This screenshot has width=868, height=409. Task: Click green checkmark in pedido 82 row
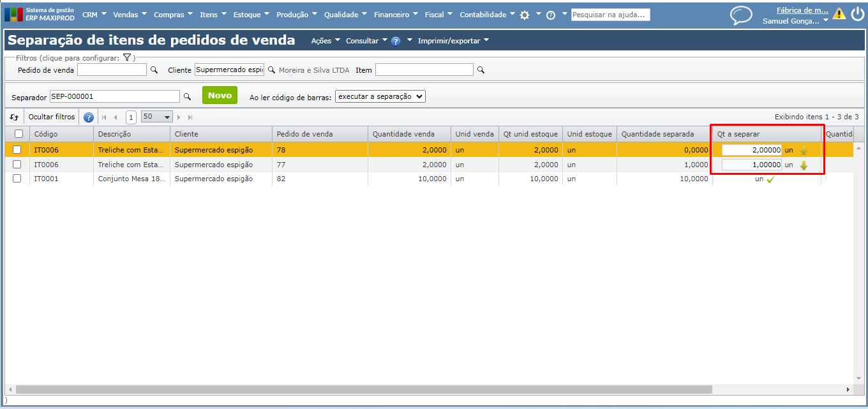pyautogui.click(x=770, y=180)
